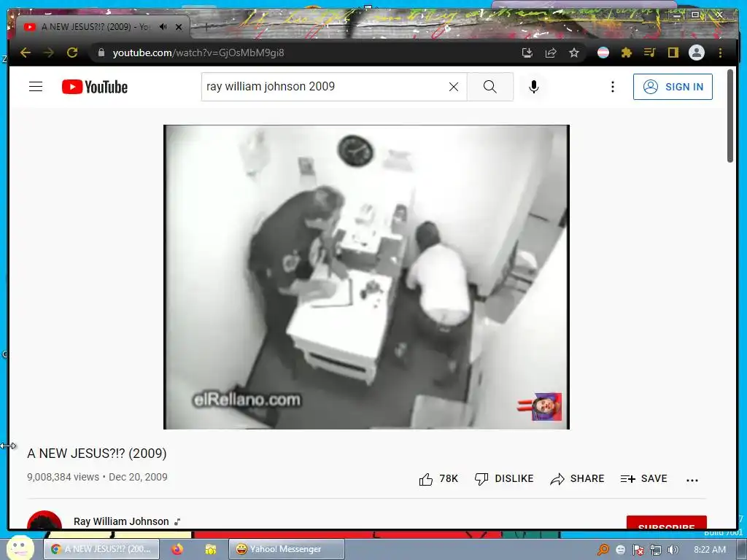The image size is (747, 560).
Task: Click the Action Center flag tray icon
Action: (638, 550)
